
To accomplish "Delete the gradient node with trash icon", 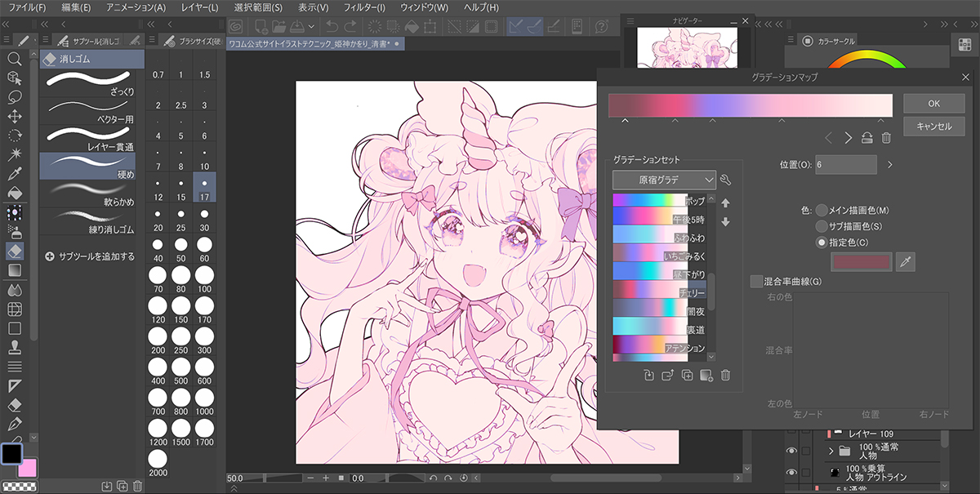I will 886,138.
